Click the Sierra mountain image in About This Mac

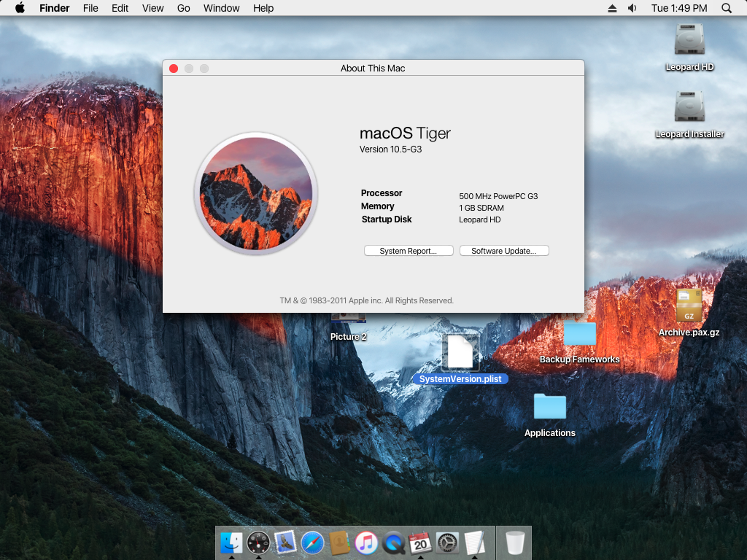256,193
